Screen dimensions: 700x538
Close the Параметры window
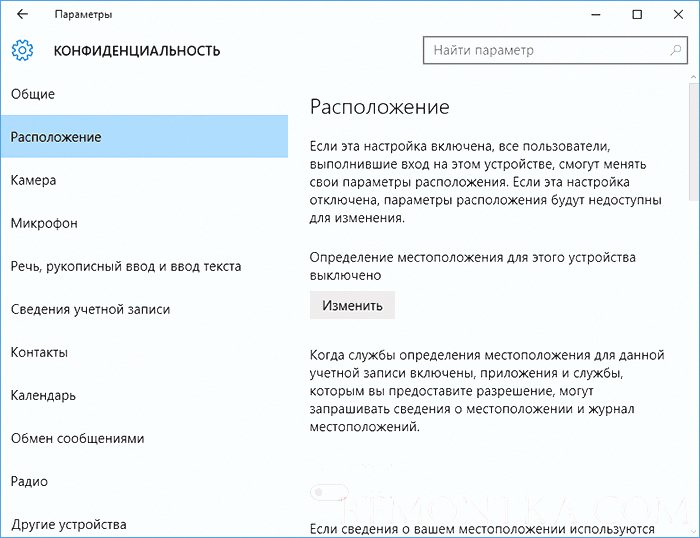[678, 14]
